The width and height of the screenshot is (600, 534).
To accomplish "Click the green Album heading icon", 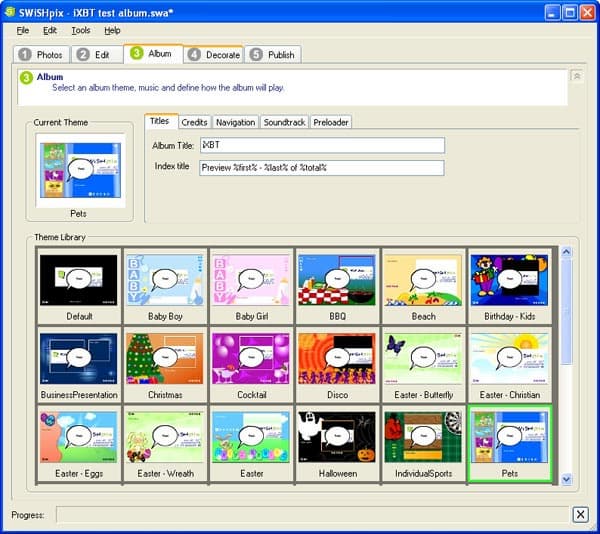I will (x=26, y=78).
